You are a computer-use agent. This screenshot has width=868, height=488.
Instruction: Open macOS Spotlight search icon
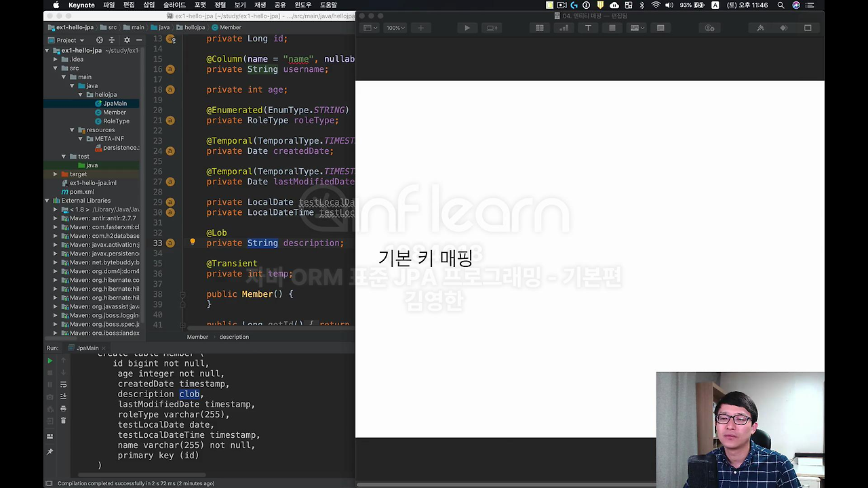(781, 5)
